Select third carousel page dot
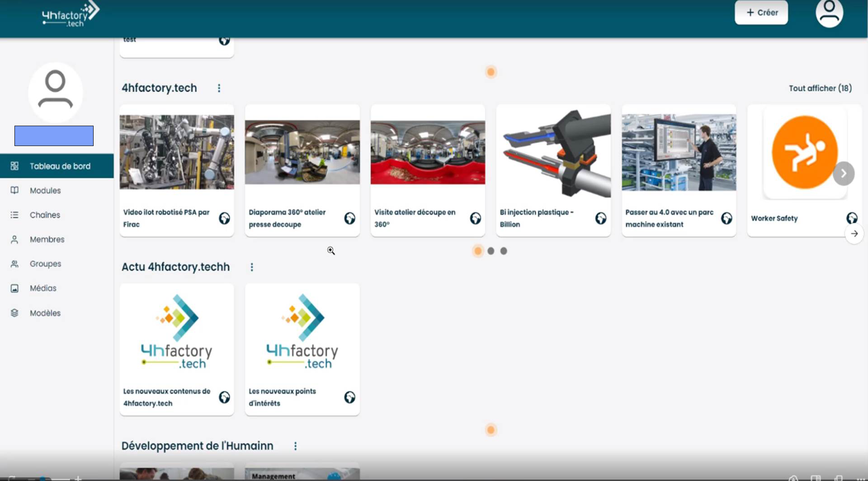 [504, 251]
